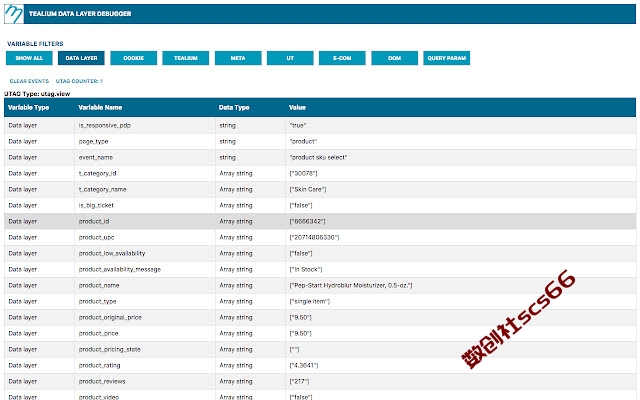Select the page_type variable name
The height and width of the screenshot is (400, 640).
click(93, 142)
